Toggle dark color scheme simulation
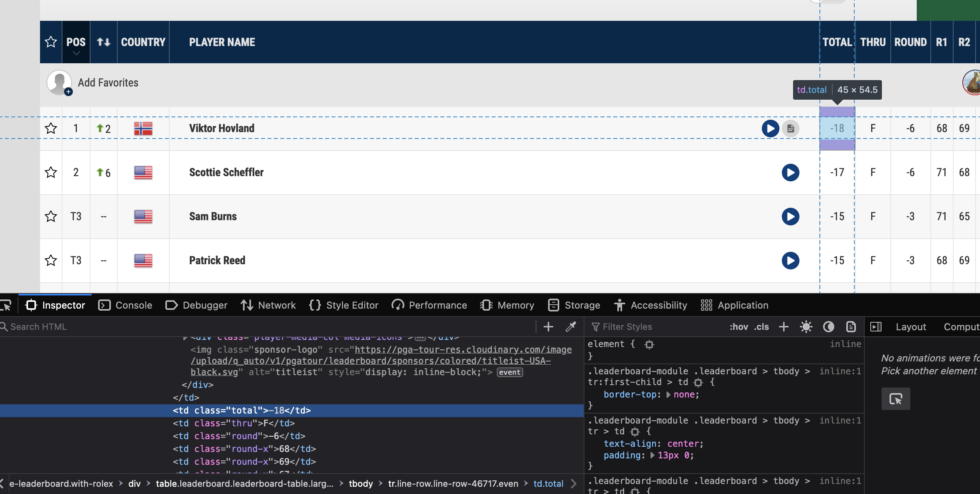Image resolution: width=980 pixels, height=494 pixels. [x=829, y=327]
